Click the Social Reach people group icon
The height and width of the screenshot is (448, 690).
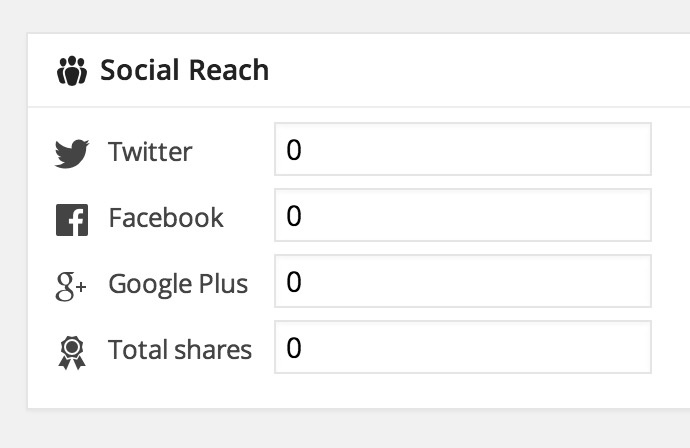(x=73, y=71)
